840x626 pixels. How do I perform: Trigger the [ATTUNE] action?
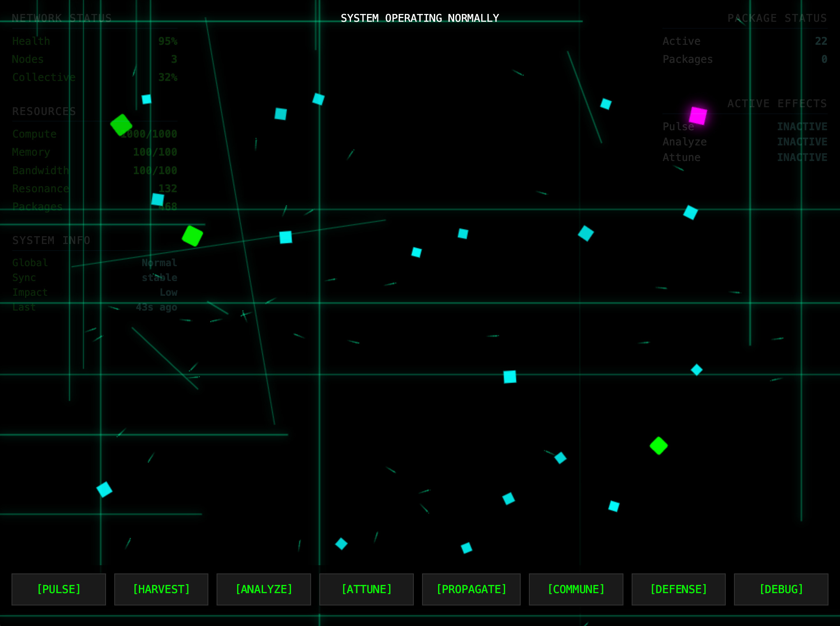click(367, 589)
